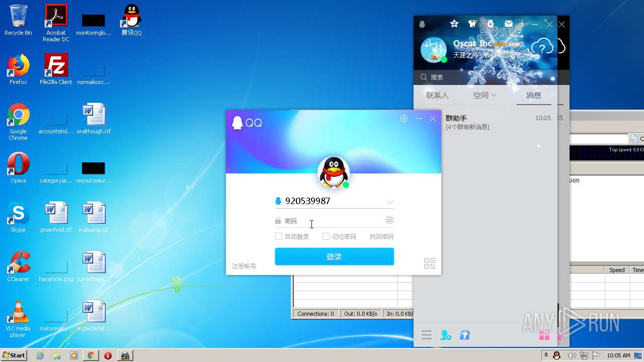Open Windows Explorer taskbar folder icon
The width and height of the screenshot is (644, 362).
tap(57, 355)
